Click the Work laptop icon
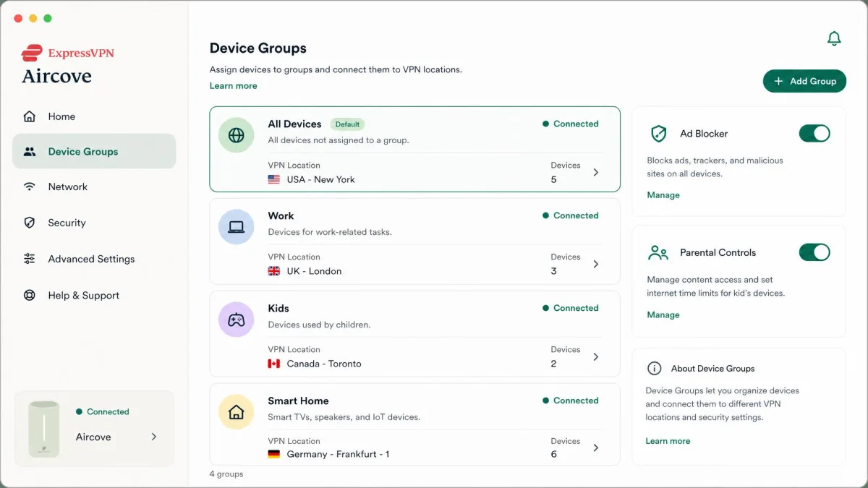Image resolution: width=868 pixels, height=488 pixels. [236, 227]
